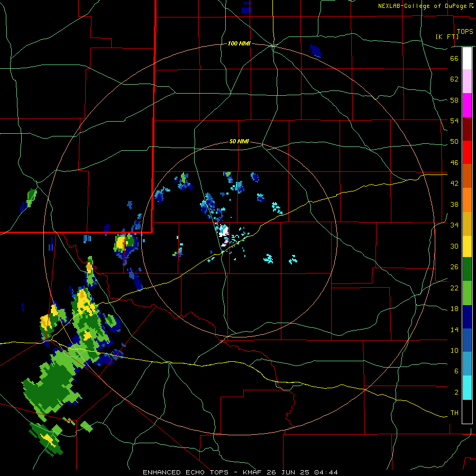This screenshot has height=476, width=476.
Task: Pick the cyan legend band
Action: [x=467, y=388]
